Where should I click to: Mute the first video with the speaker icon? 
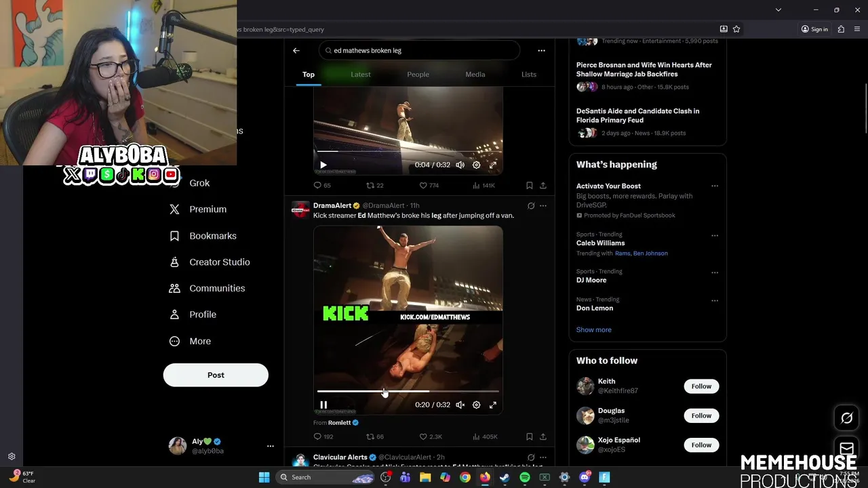[x=460, y=165]
